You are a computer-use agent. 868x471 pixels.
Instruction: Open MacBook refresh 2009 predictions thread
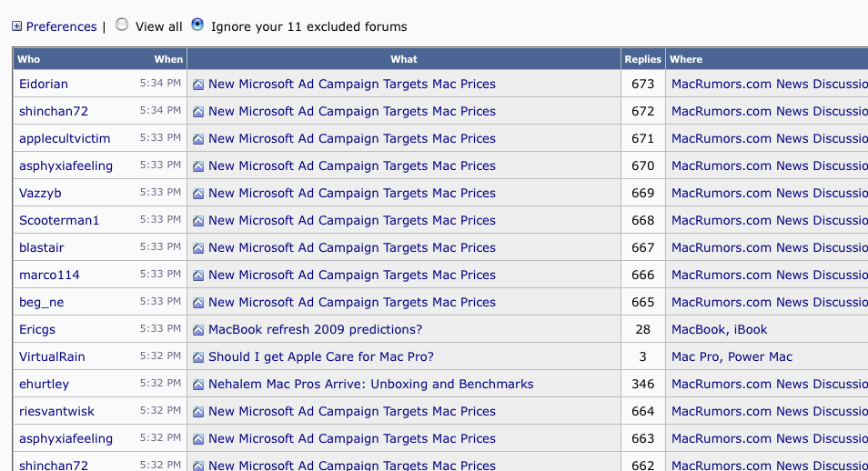tap(315, 329)
